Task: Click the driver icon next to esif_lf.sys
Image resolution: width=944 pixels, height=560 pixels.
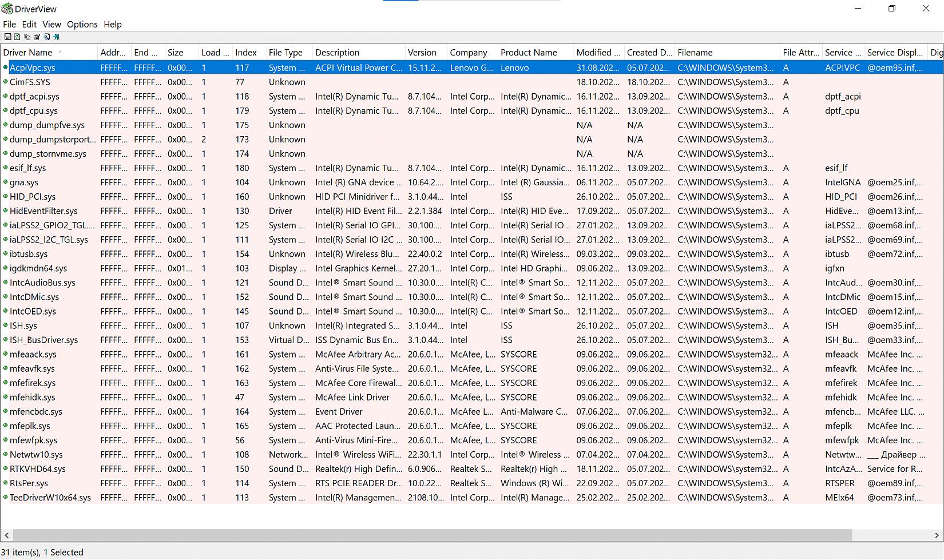Action: [x=5, y=168]
